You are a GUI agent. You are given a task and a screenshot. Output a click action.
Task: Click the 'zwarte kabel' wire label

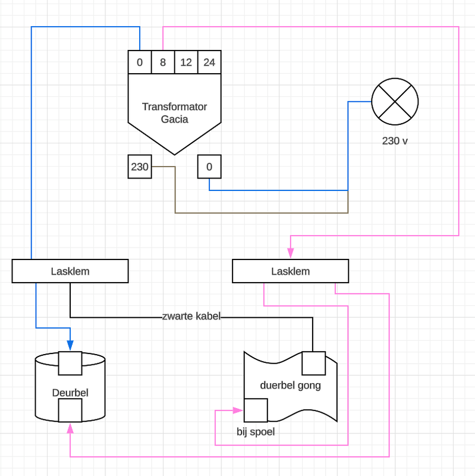click(191, 317)
